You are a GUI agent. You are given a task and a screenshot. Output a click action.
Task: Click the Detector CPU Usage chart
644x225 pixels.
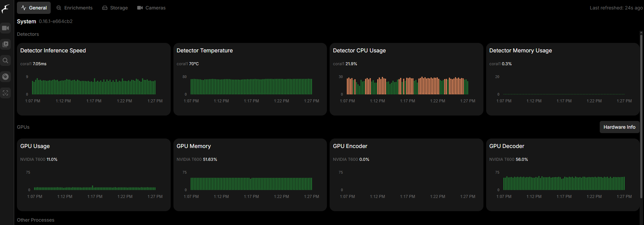[407, 86]
